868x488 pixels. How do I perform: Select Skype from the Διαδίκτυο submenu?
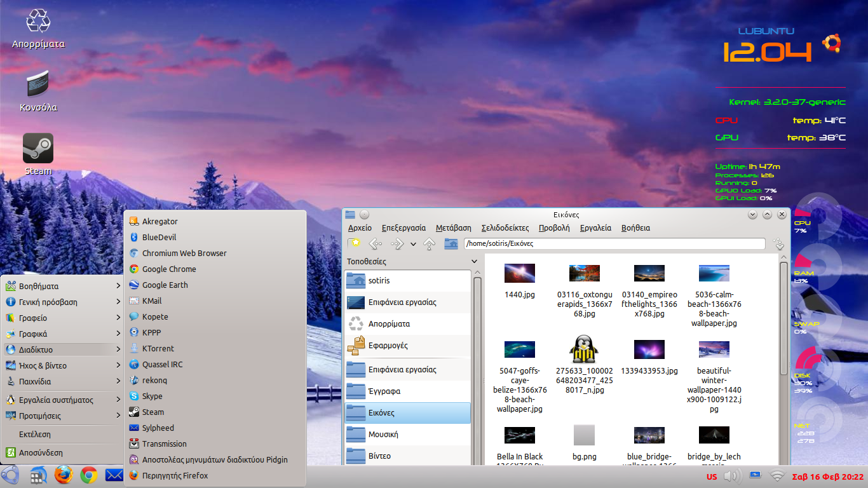point(152,396)
